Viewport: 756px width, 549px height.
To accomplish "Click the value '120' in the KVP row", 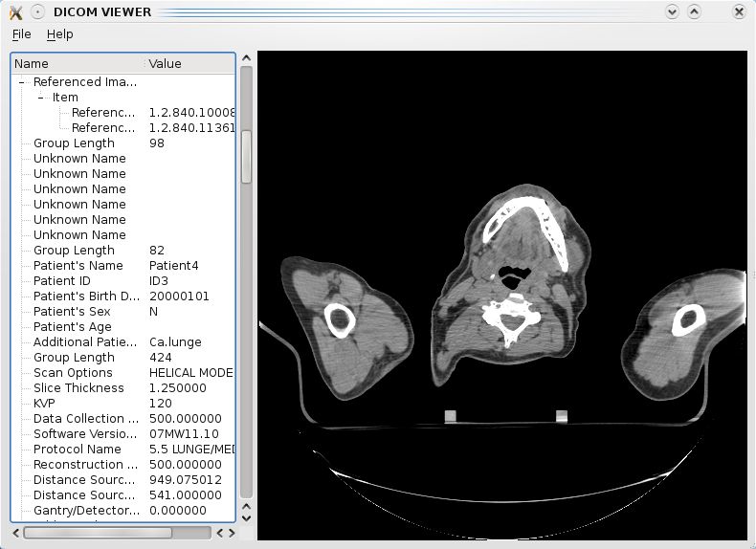I will tap(160, 404).
